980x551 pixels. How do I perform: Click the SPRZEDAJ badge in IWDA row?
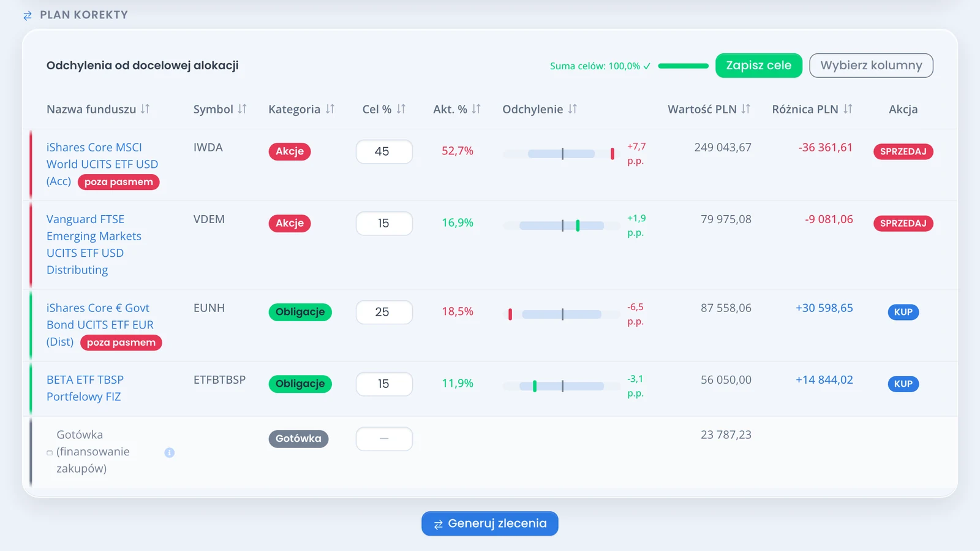[x=903, y=151]
